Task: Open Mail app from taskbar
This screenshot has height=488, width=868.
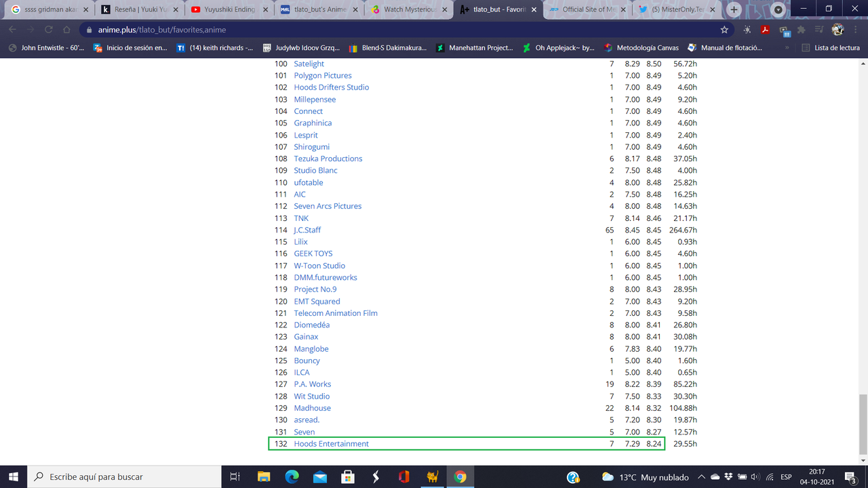Action: point(319,476)
